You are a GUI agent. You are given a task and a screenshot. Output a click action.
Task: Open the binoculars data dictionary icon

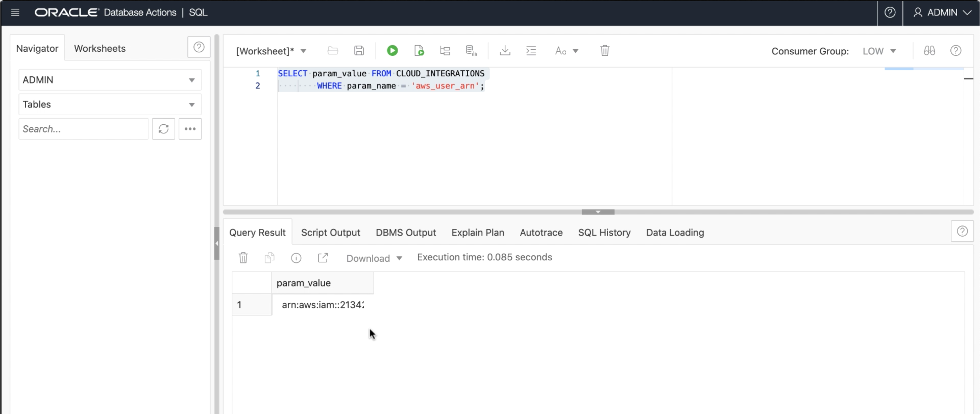[929, 51]
